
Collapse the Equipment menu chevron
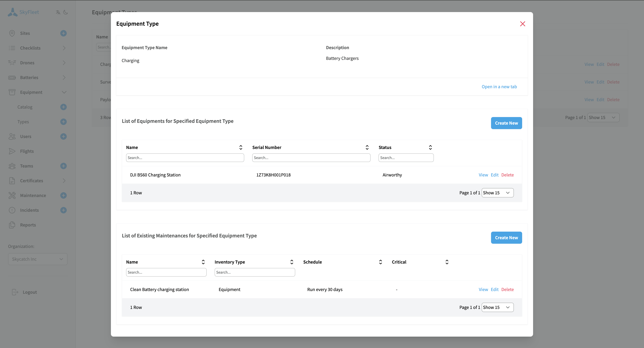(x=64, y=92)
